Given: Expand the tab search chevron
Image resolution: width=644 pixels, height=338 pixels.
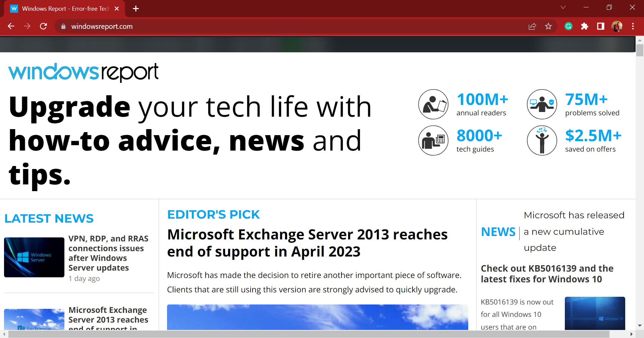Looking at the screenshot, I should coord(563,7).
